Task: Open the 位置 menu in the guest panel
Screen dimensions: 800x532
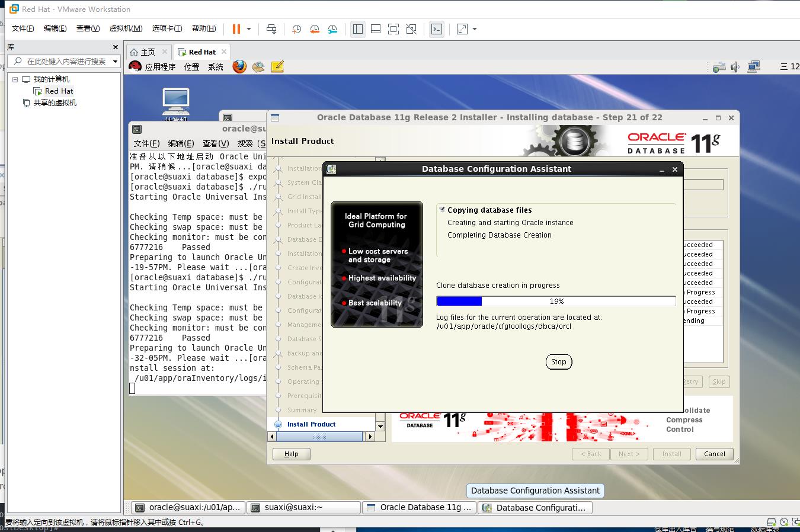Action: (192, 67)
